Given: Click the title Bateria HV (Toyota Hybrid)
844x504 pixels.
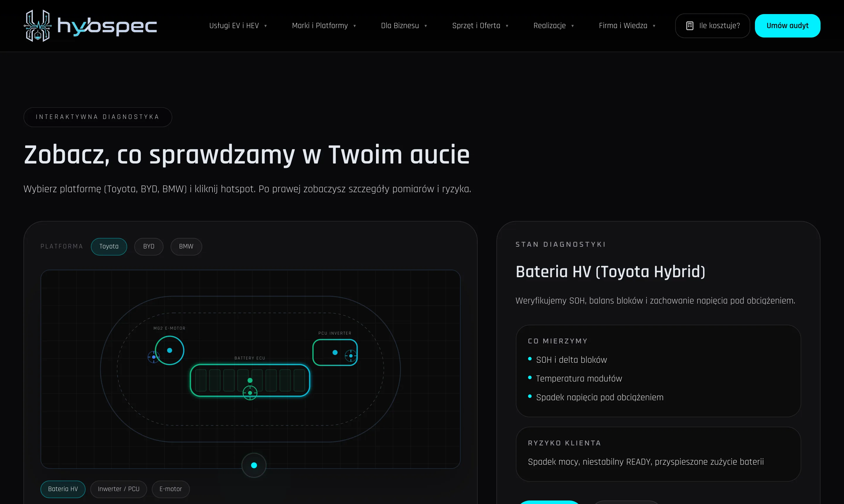Looking at the screenshot, I should (610, 272).
